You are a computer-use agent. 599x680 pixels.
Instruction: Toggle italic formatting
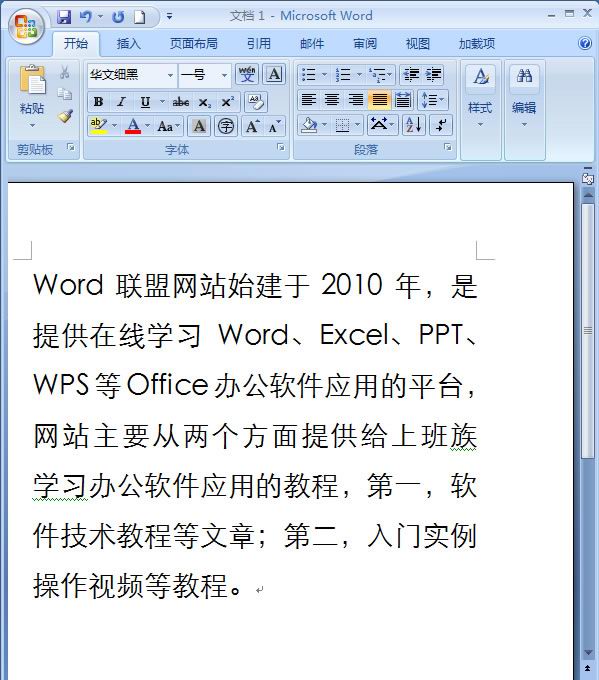[121, 102]
